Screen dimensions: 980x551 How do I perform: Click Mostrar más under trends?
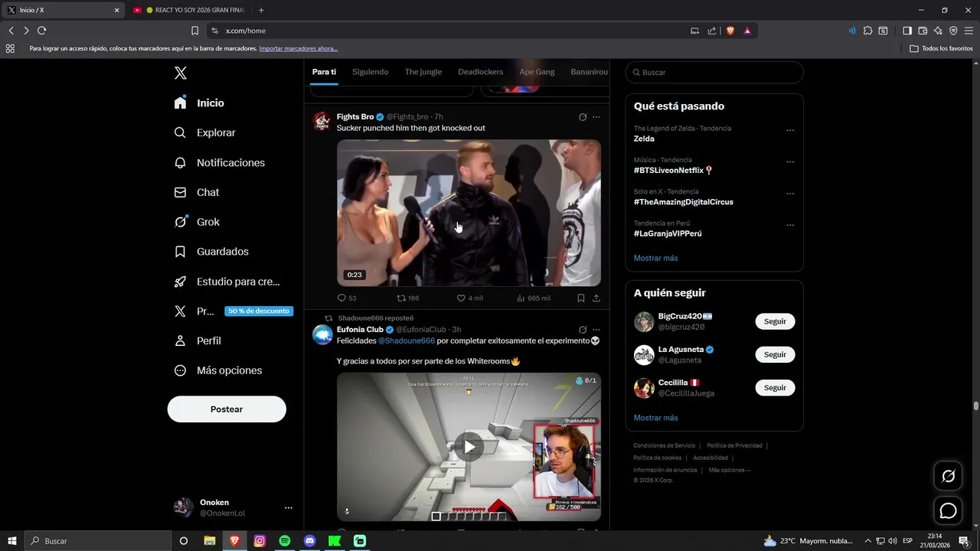(x=655, y=258)
